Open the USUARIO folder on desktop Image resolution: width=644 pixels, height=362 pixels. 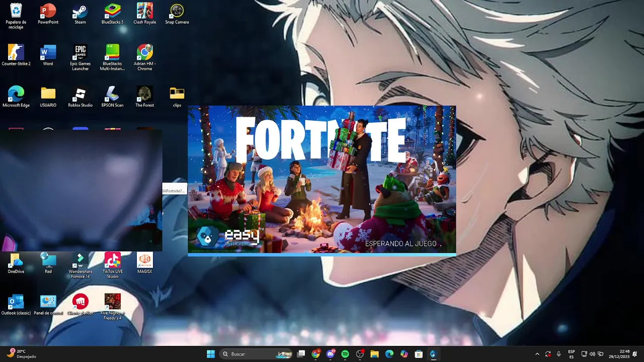click(x=48, y=97)
